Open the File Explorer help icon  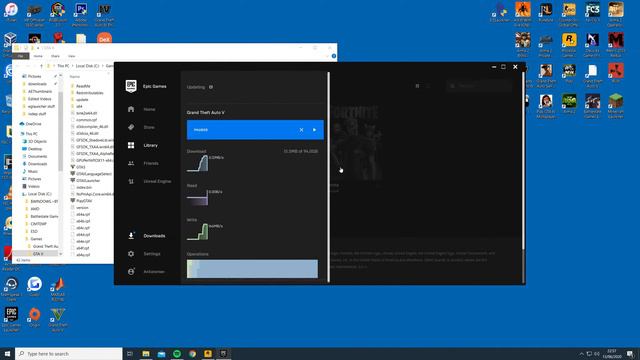pos(334,56)
